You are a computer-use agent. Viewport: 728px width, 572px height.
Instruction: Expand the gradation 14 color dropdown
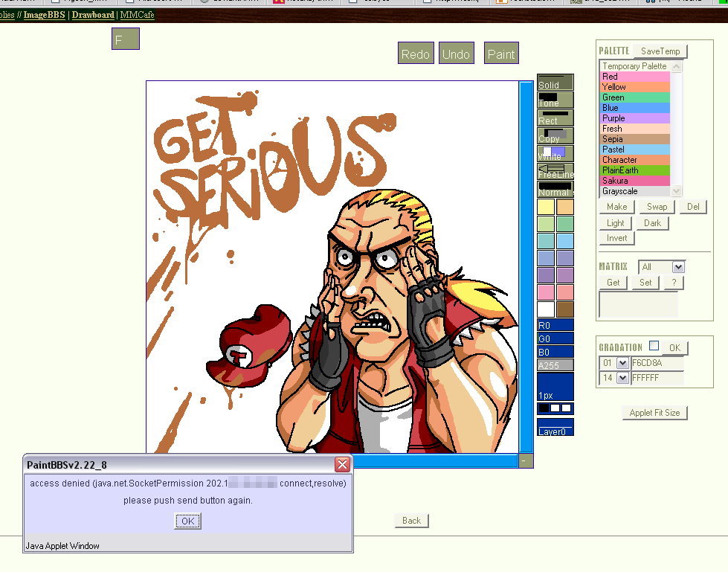[622, 378]
